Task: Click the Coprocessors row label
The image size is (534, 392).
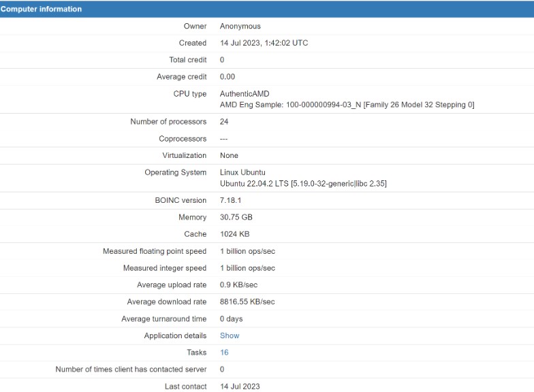Action: [183, 139]
